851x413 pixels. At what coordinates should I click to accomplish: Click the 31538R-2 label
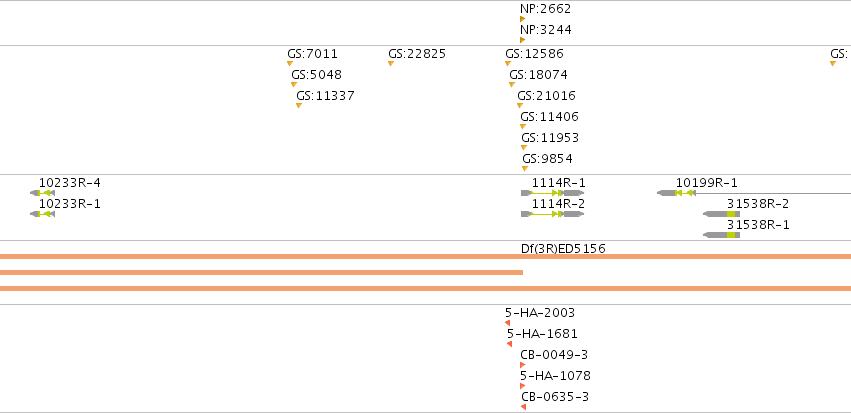[758, 204]
